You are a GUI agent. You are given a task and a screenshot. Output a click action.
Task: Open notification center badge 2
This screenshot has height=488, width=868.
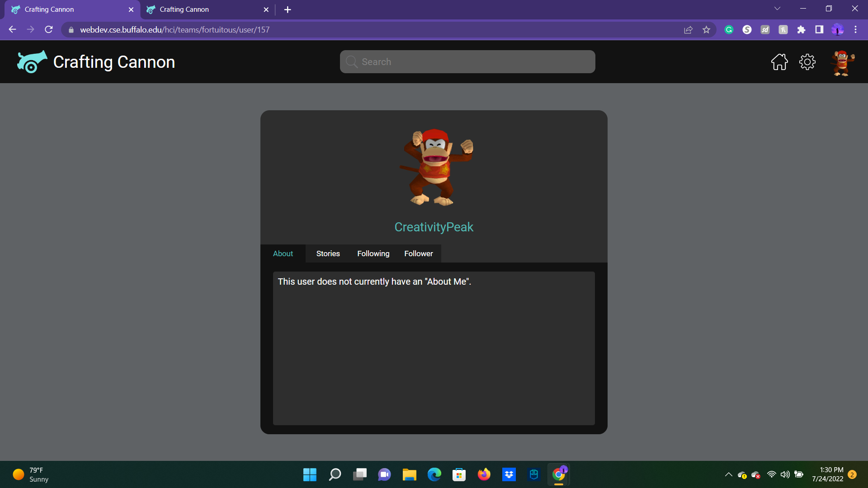coord(852,474)
